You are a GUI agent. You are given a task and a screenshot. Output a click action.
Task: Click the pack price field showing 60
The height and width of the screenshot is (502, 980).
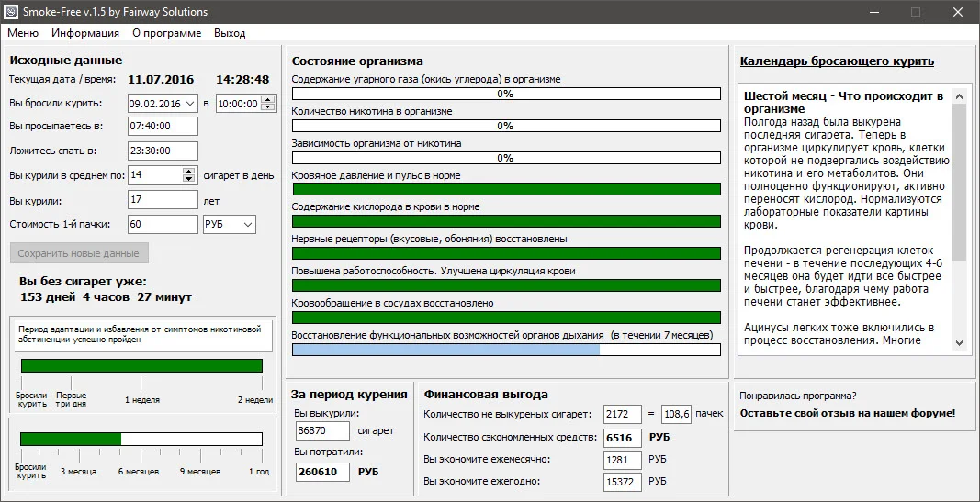(x=163, y=225)
